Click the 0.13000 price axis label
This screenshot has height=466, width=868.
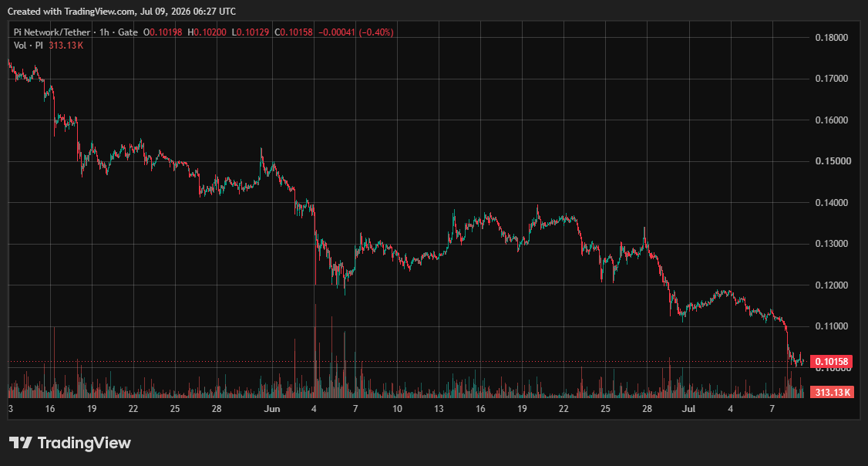pyautogui.click(x=832, y=244)
